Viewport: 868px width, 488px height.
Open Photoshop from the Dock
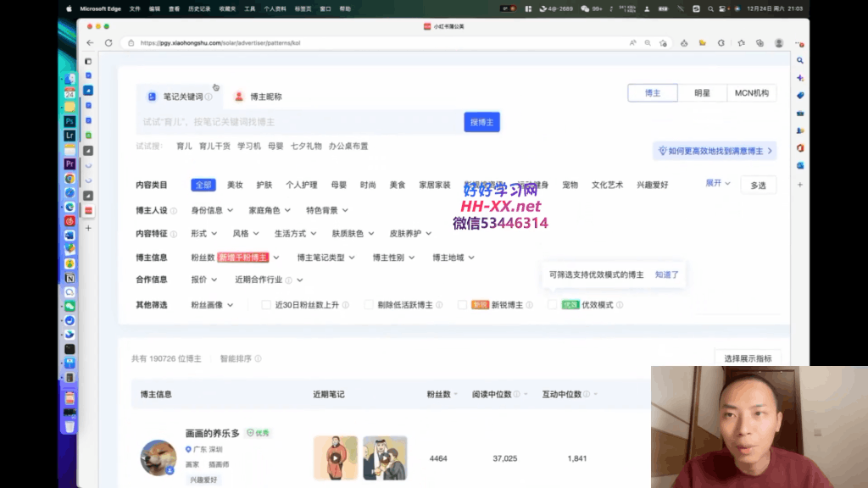coord(70,121)
